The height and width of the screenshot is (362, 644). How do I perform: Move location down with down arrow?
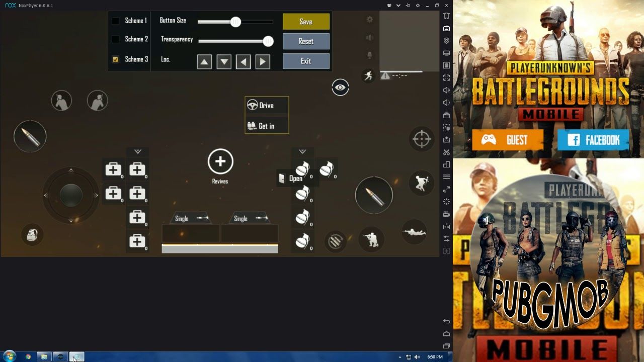click(x=224, y=62)
